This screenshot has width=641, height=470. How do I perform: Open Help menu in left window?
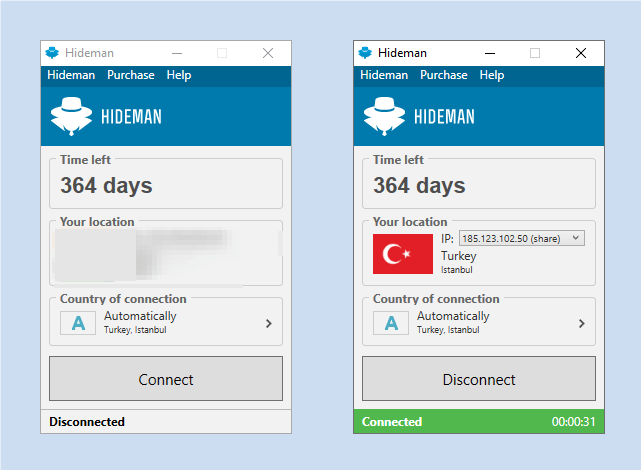179,75
